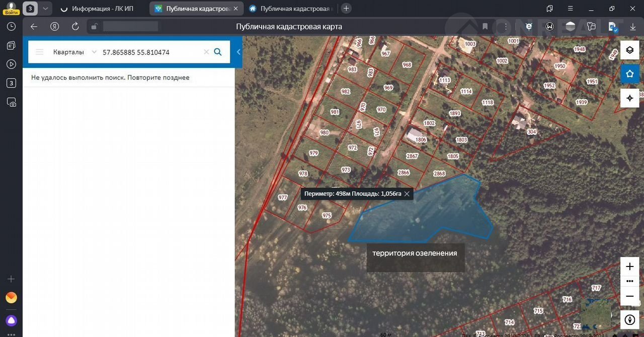Click the Войти sign-in button
Screen dimensions: 644x337
(x=11, y=9)
